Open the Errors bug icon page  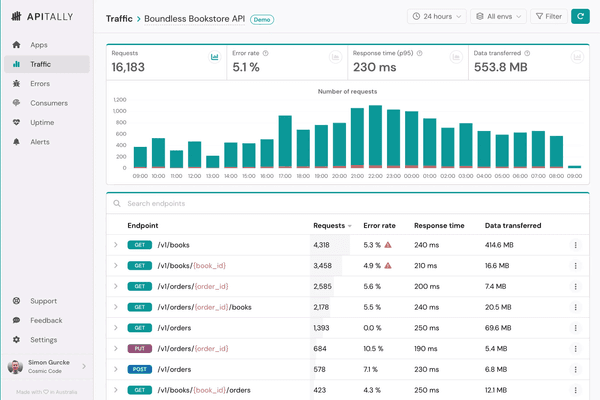[x=16, y=83]
